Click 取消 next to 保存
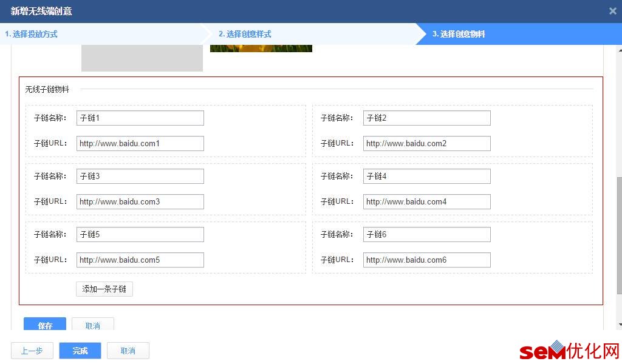The height and width of the screenshot is (364, 622). click(x=93, y=325)
